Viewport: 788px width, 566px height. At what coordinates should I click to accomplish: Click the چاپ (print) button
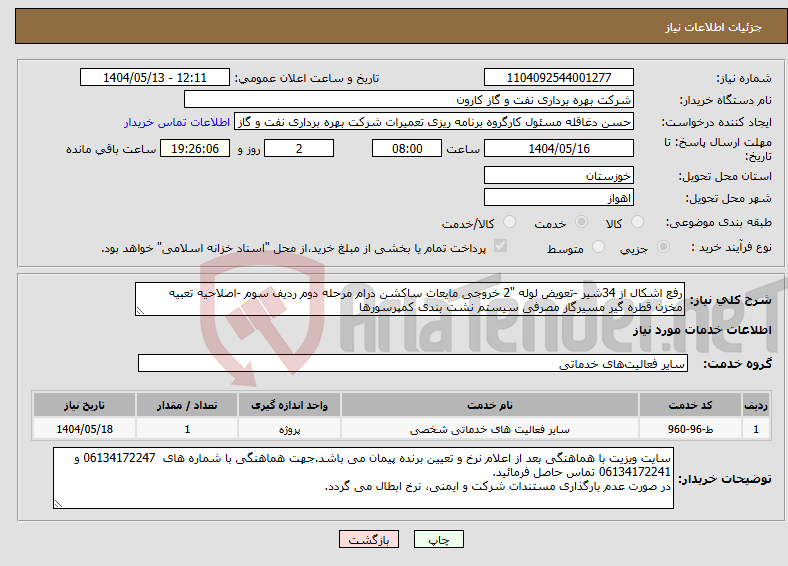coord(438,539)
